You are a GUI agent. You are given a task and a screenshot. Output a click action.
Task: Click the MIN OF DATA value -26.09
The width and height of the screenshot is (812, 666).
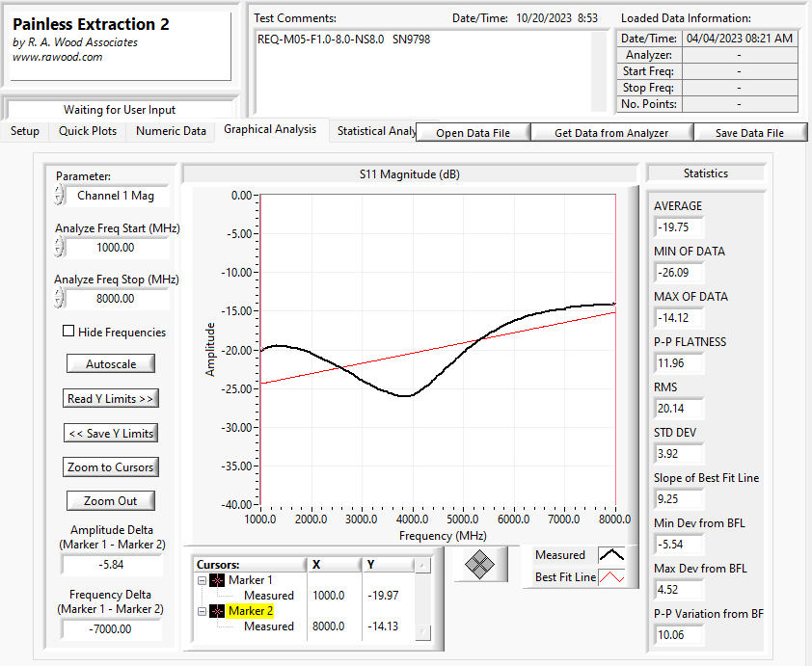[x=678, y=273]
